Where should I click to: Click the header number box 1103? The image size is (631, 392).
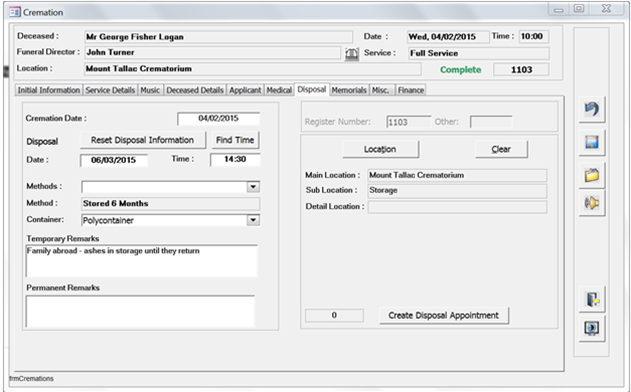click(521, 70)
